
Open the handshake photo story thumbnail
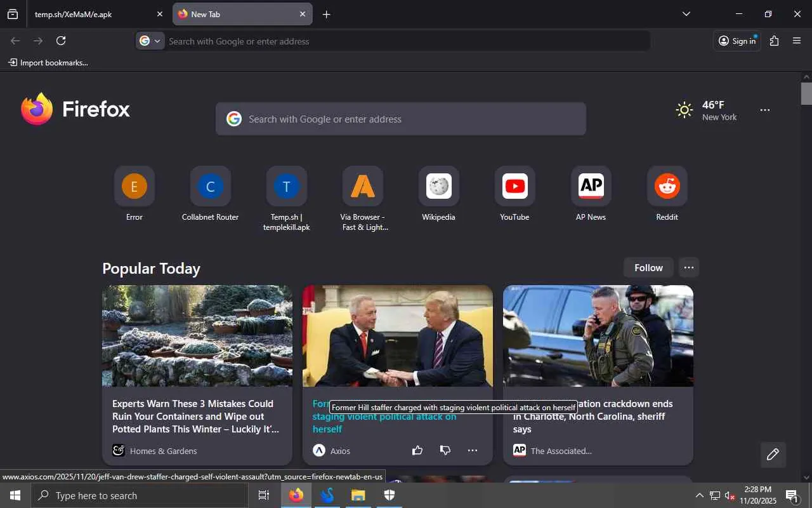point(398,336)
